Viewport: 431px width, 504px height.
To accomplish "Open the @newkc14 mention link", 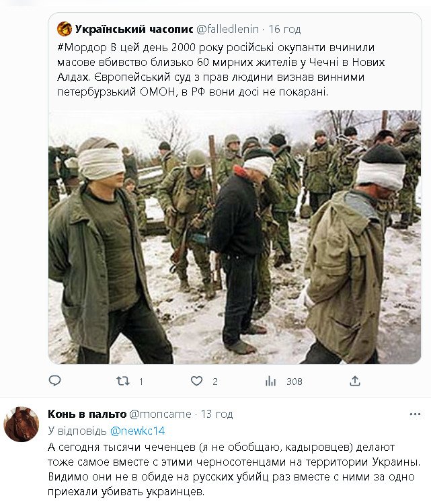I will (137, 431).
